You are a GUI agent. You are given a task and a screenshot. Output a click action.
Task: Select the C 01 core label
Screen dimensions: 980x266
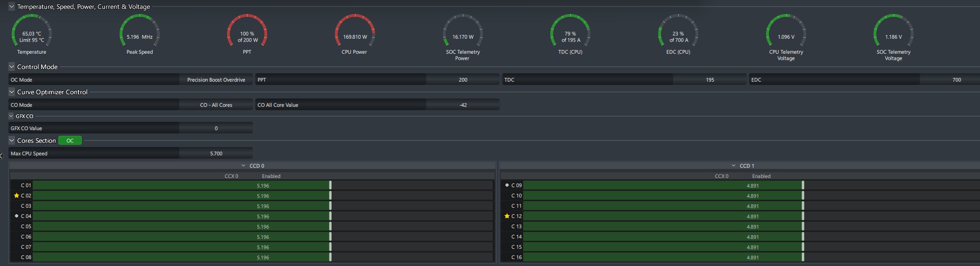[x=26, y=185]
